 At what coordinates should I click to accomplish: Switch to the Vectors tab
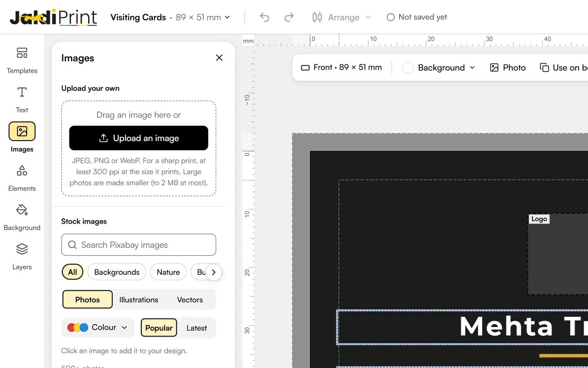point(190,300)
